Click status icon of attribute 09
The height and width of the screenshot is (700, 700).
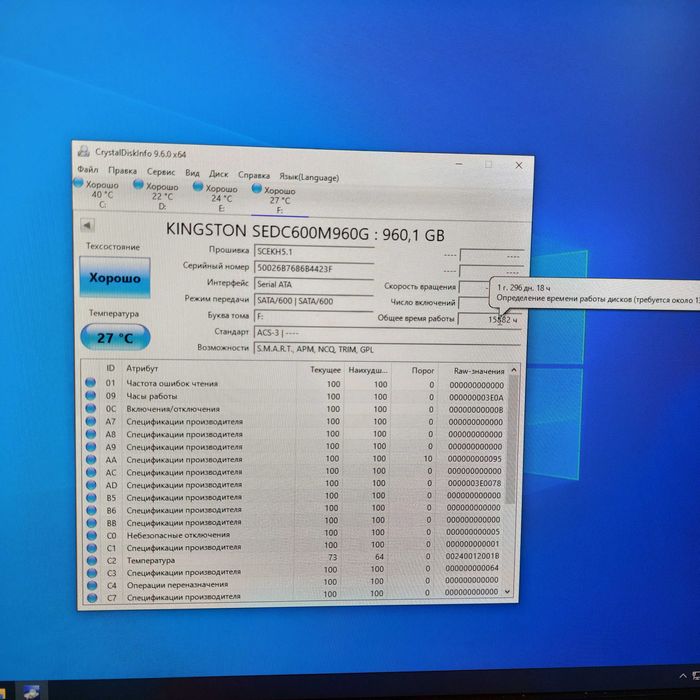(x=91, y=396)
